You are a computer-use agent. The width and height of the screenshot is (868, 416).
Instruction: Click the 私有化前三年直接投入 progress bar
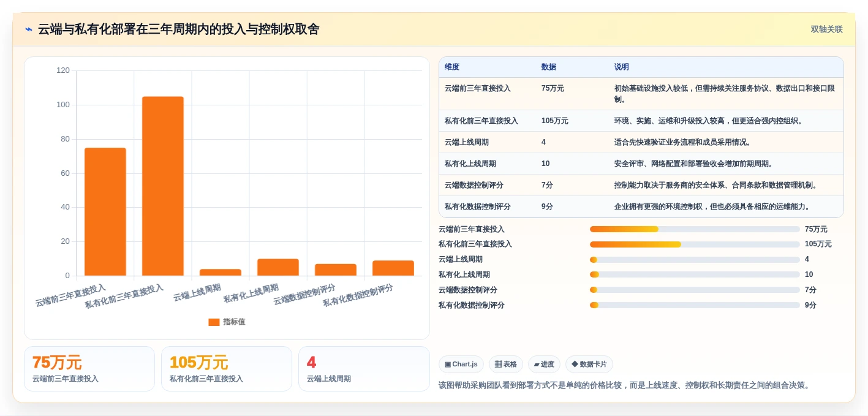pyautogui.click(x=695, y=244)
